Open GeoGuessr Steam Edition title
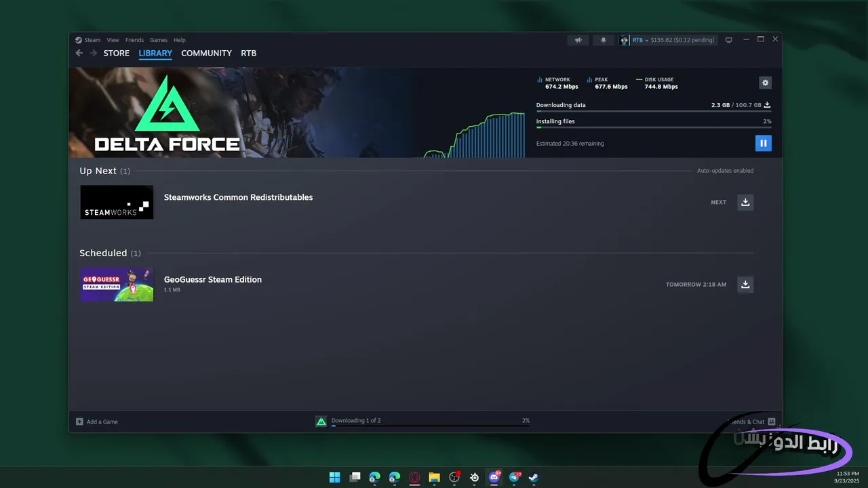 213,279
